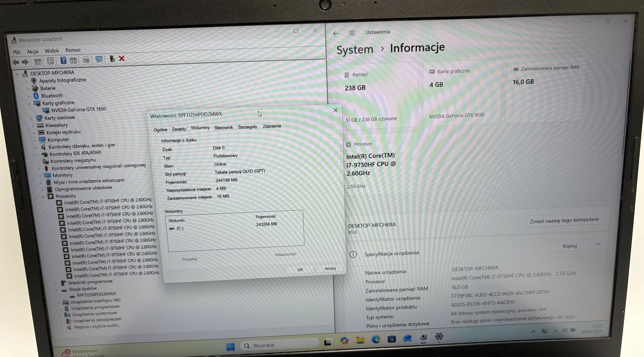The image size is (644, 357).
Task: Open File Explorer from taskbar
Action: 360,340
